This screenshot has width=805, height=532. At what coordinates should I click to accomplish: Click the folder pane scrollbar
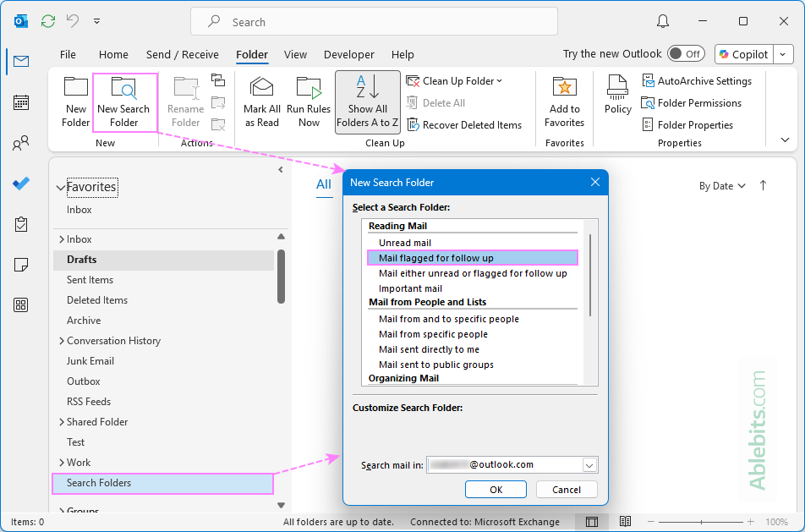(281, 277)
